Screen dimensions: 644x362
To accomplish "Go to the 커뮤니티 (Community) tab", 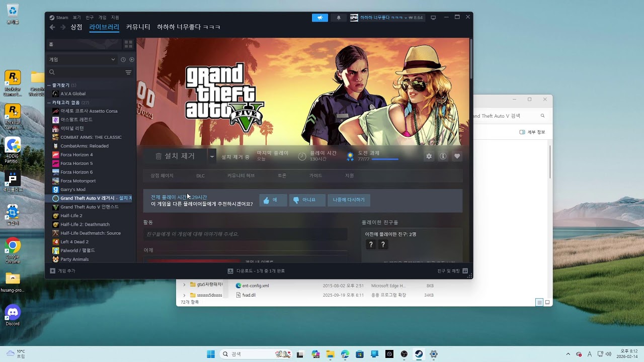I will click(x=138, y=27).
